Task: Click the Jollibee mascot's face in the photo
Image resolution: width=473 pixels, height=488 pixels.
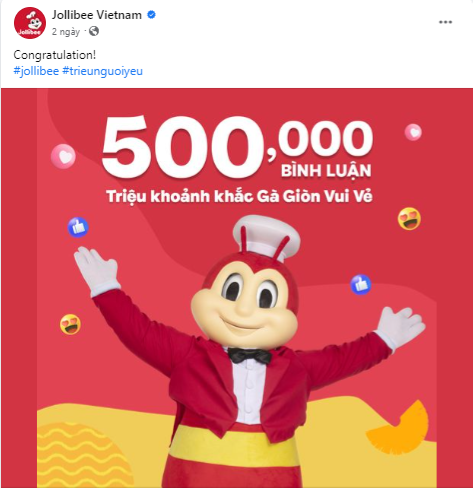Action: tap(244, 300)
